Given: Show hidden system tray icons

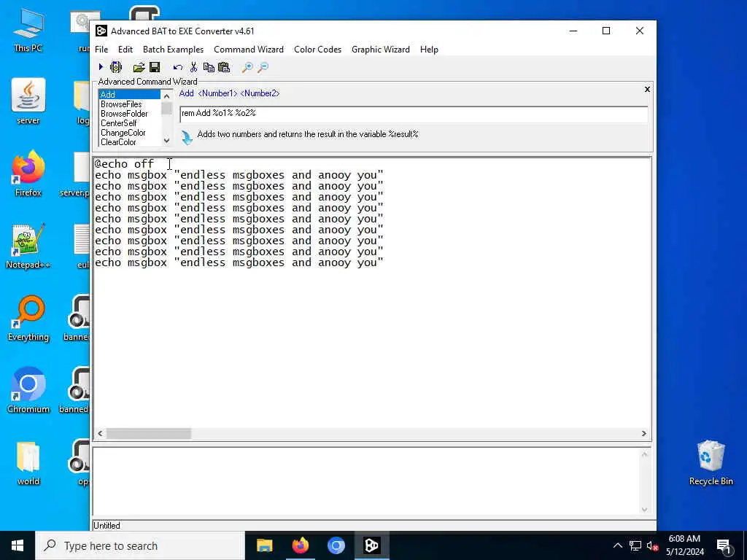Looking at the screenshot, I should pos(617,545).
